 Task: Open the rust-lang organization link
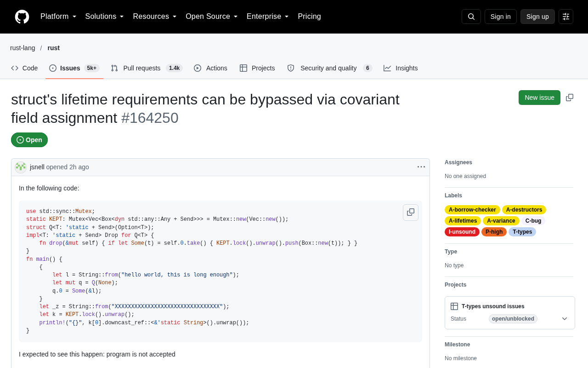[23, 48]
